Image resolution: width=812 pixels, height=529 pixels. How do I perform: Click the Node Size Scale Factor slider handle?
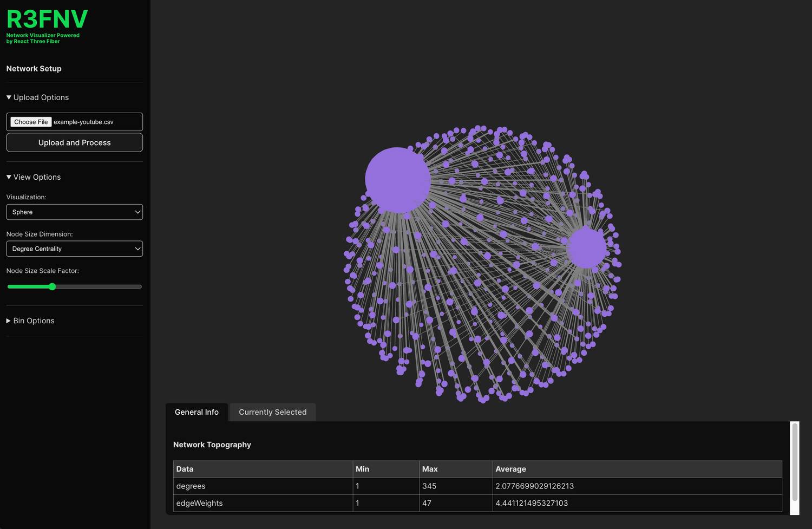(x=53, y=287)
